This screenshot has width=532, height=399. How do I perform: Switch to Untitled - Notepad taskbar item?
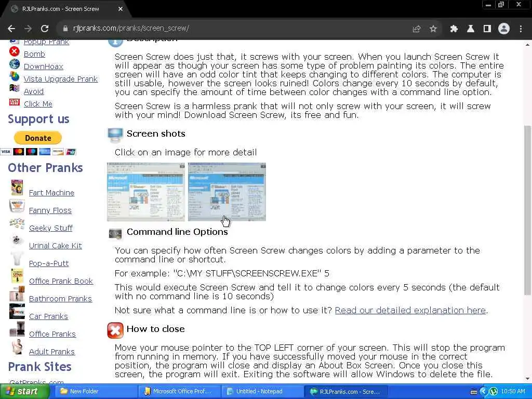pos(262,392)
